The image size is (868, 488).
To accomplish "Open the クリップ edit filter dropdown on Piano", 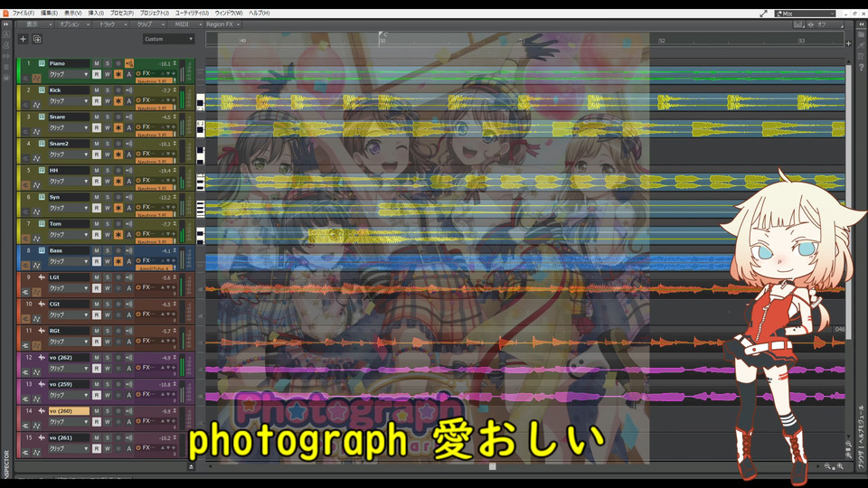I will [x=68, y=74].
